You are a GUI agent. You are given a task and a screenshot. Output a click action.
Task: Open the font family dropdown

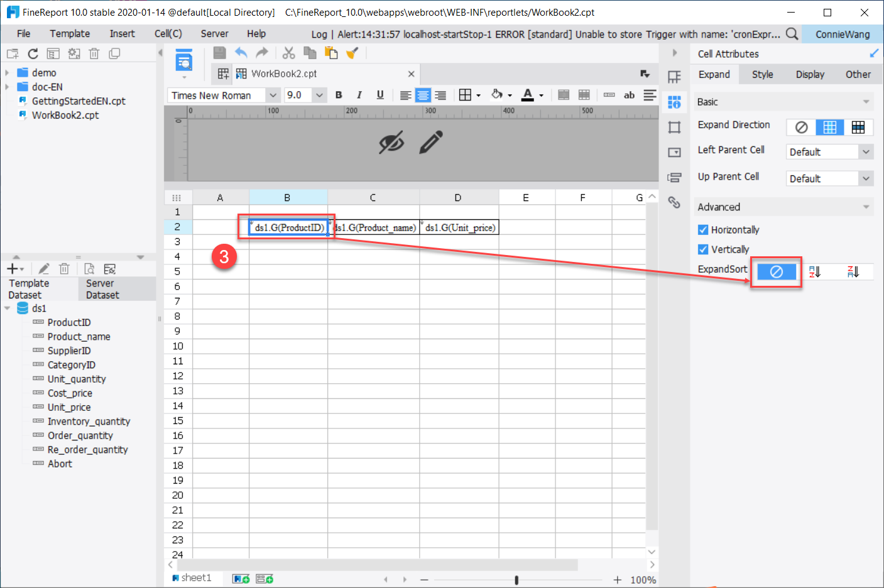click(x=273, y=95)
